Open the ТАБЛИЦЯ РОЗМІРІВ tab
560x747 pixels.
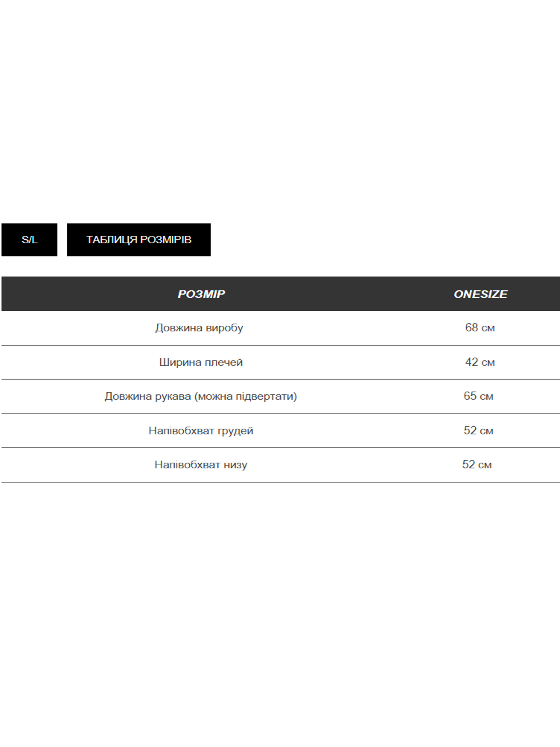click(139, 240)
